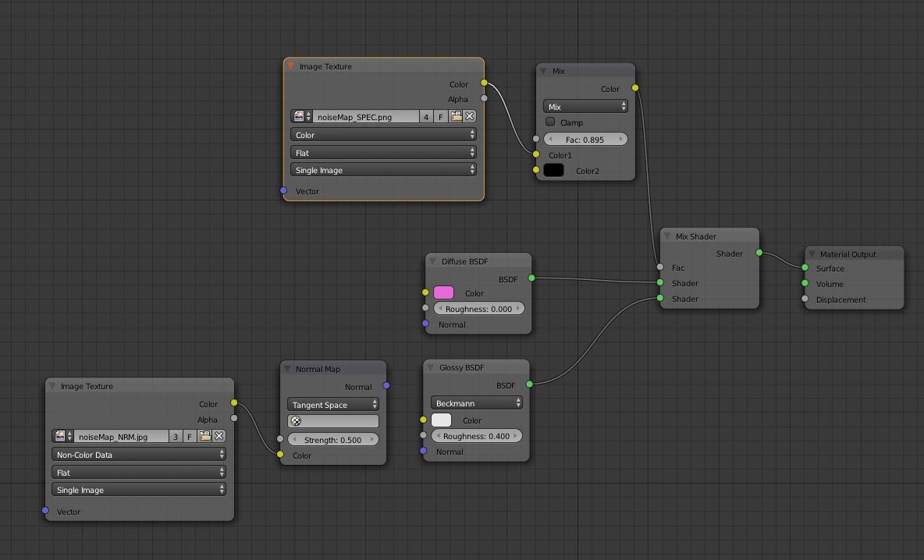This screenshot has width=924, height=560.
Task: Click Volume socket on Material Output
Action: tap(805, 283)
